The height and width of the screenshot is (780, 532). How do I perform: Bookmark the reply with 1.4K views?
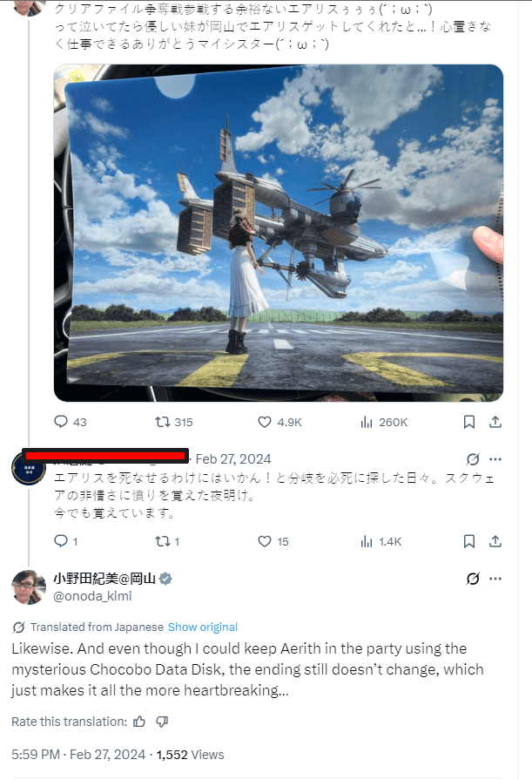pos(468,541)
